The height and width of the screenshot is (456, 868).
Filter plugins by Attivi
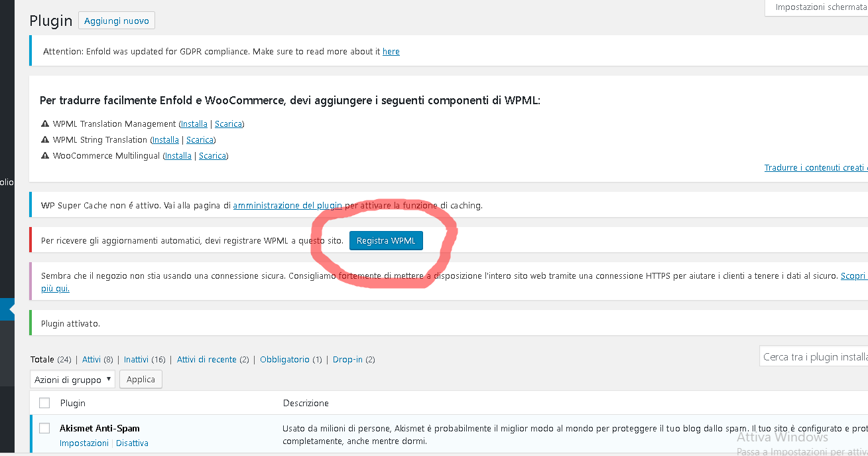point(92,359)
